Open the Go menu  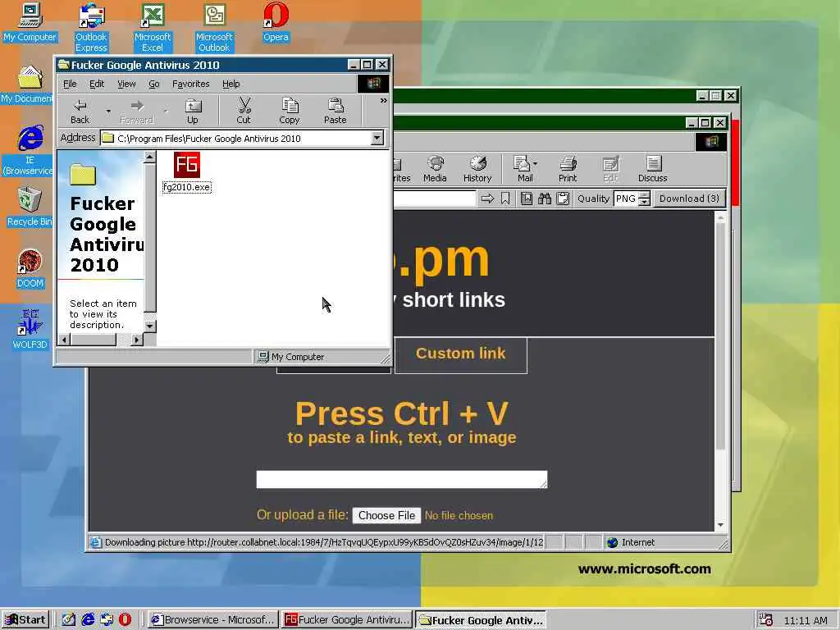(154, 84)
